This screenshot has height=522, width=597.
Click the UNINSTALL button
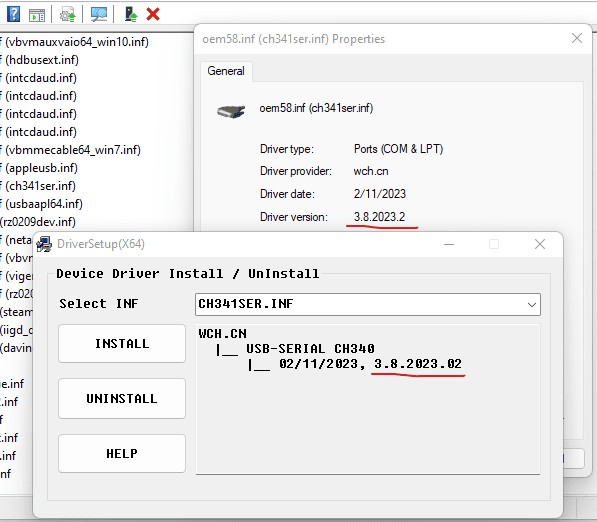pos(122,398)
